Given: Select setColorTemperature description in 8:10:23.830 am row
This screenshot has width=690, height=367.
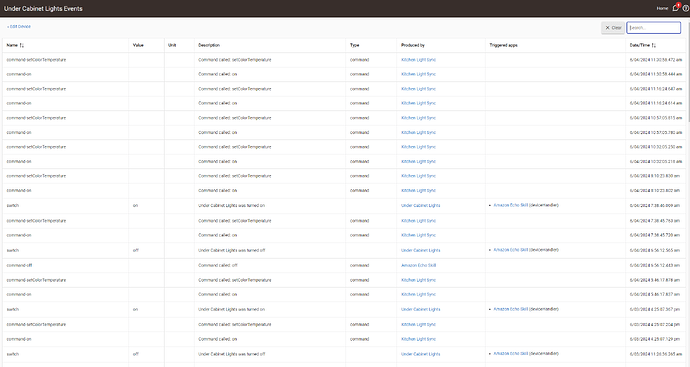Looking at the screenshot, I should coord(235,176).
